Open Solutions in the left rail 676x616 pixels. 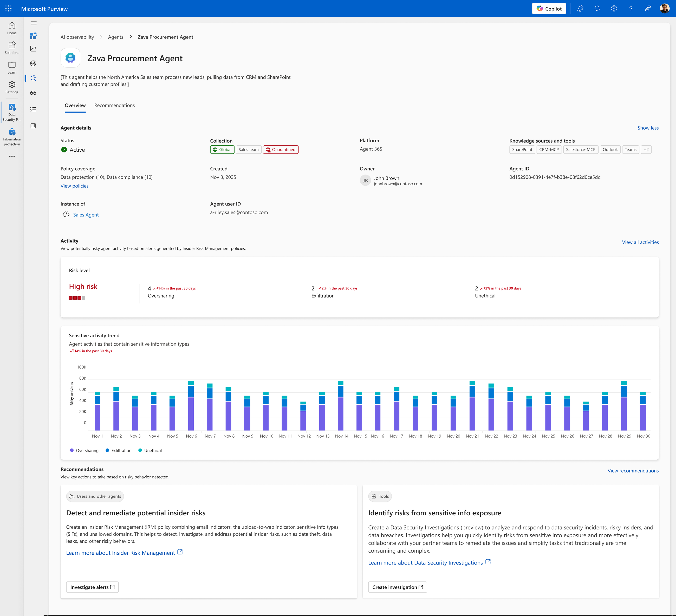tap(12, 48)
